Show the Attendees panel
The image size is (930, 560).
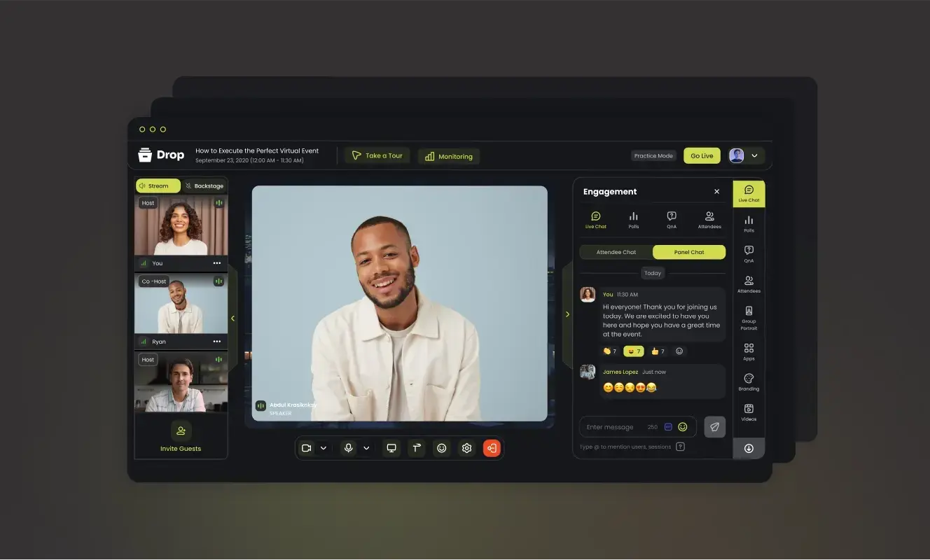click(749, 284)
